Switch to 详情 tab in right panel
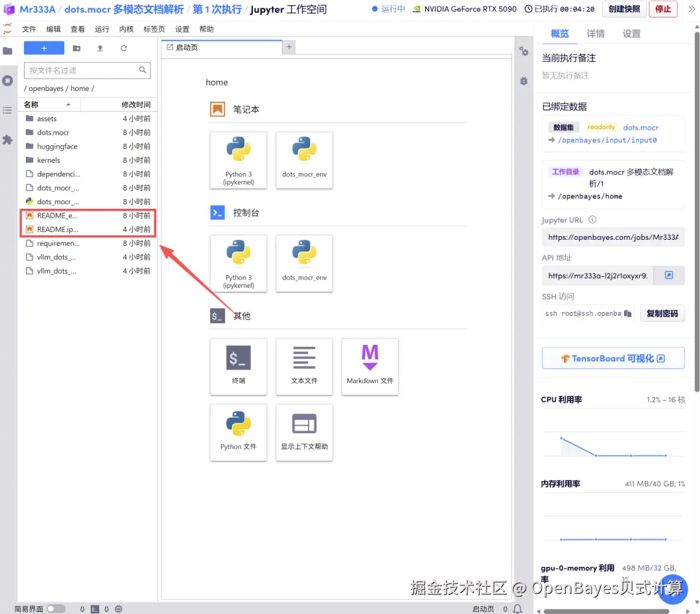The image size is (700, 614). (596, 34)
